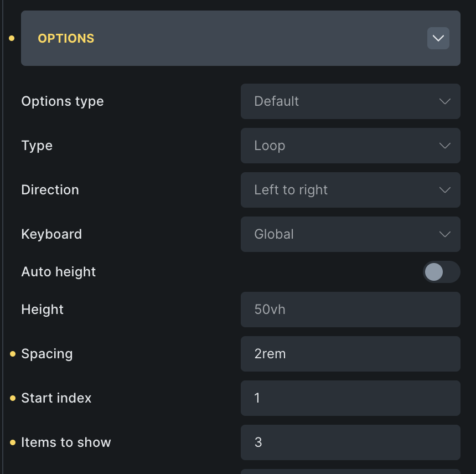Click the chevron arrow in Keyboard dropdown
The height and width of the screenshot is (474, 476).
click(444, 234)
